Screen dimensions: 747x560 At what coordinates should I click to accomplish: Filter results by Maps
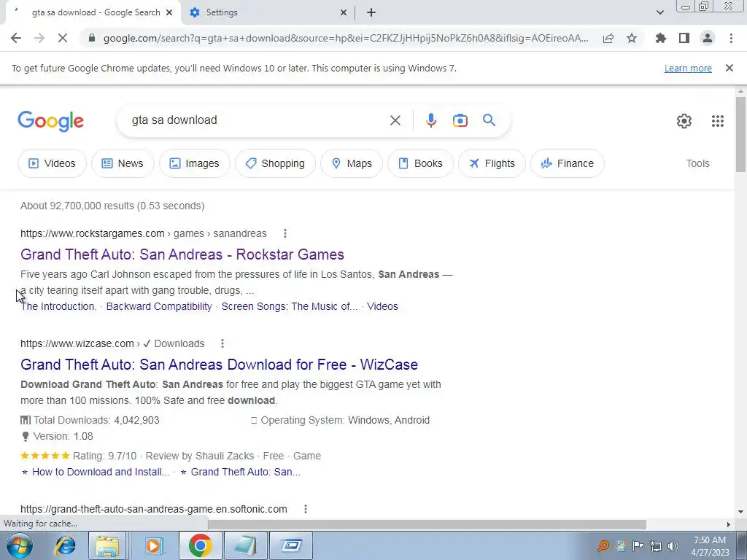[x=352, y=163]
